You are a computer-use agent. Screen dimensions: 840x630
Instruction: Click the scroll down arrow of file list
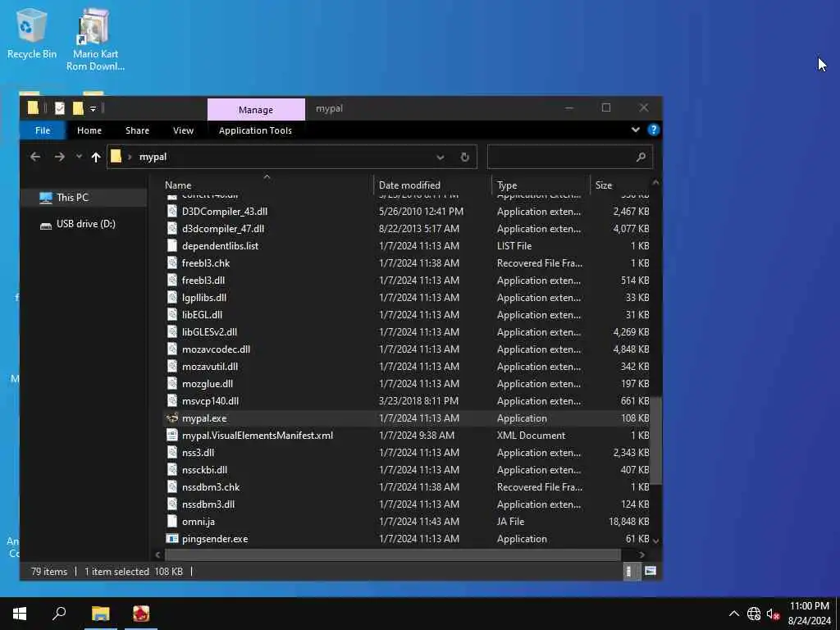pyautogui.click(x=655, y=541)
